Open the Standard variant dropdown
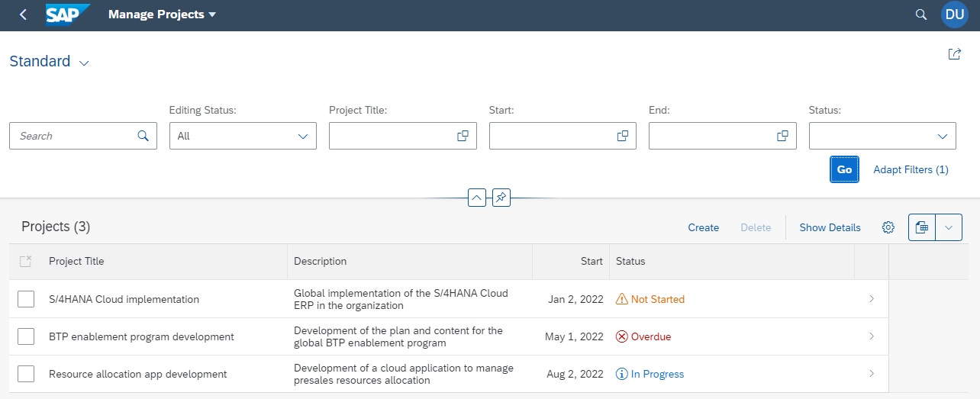The height and width of the screenshot is (399, 980). tap(84, 63)
